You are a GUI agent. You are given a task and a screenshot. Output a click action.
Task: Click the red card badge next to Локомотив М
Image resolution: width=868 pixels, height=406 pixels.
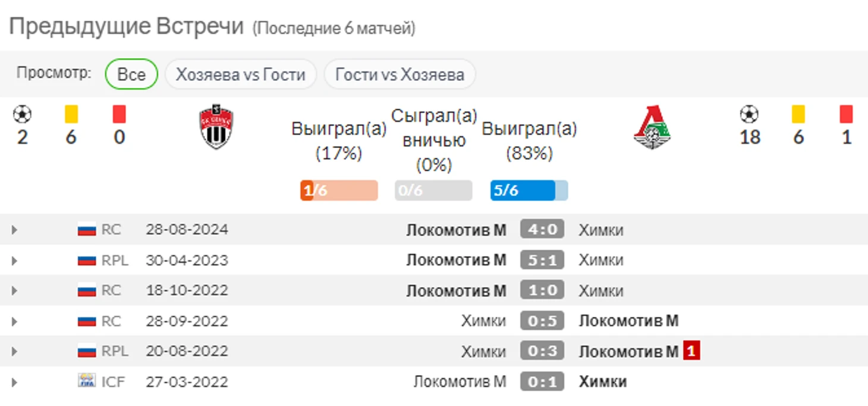point(690,351)
